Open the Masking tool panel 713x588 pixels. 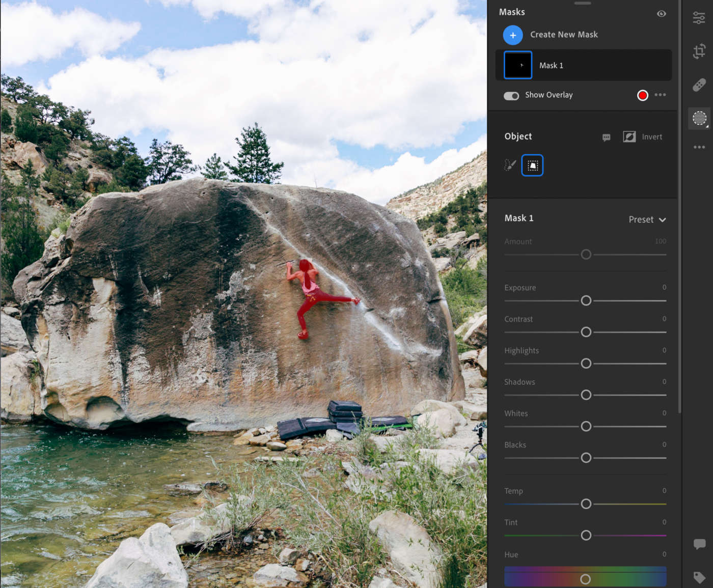pyautogui.click(x=699, y=118)
